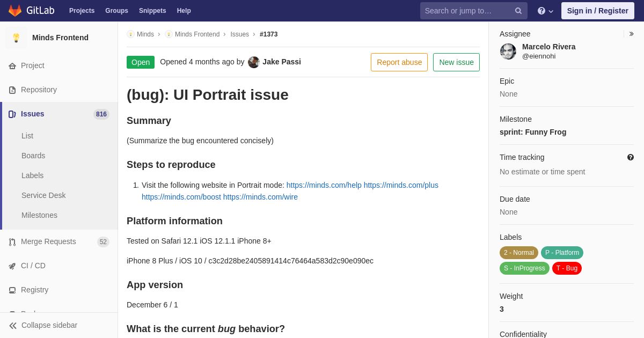Click the Minds Frontend lightbulb avatar
Screen dimensions: 644x338
click(x=16, y=38)
